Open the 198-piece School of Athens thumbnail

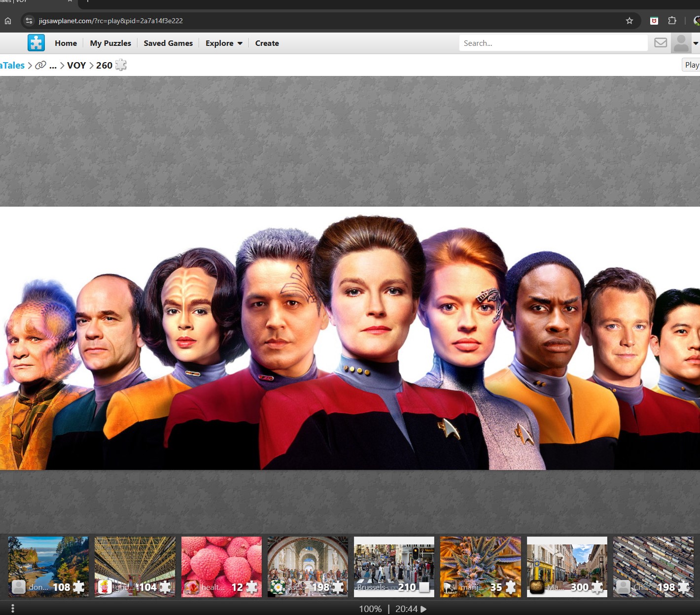308,567
